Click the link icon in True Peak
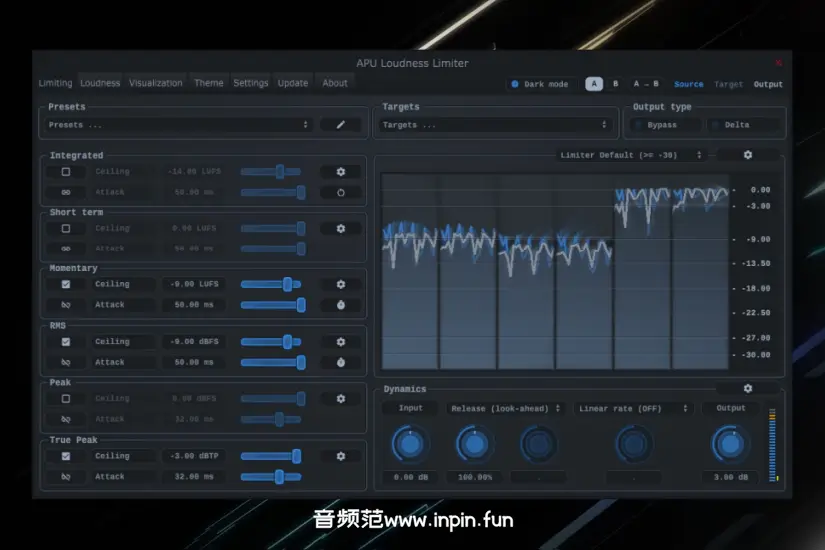Viewport: 825px width, 550px height. click(x=66, y=477)
